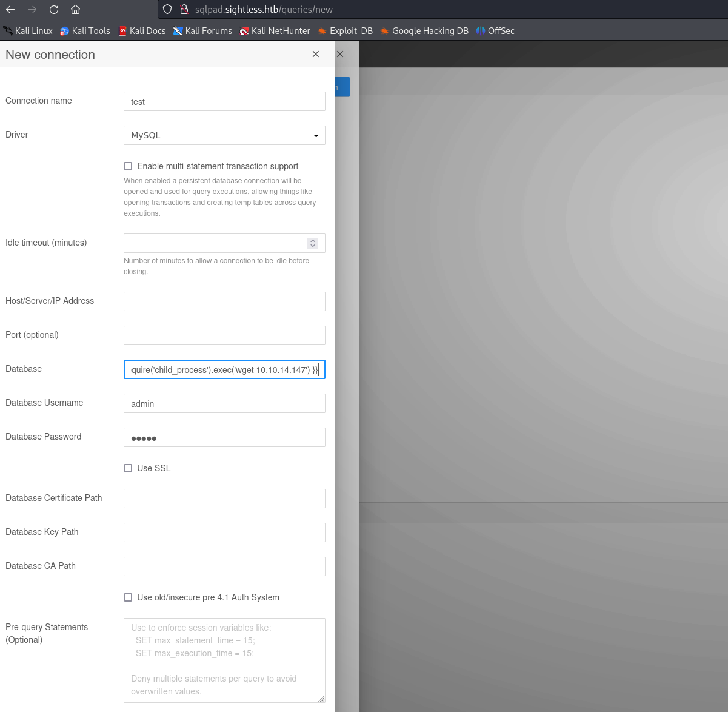Click the Host/Server/IP Address field
The width and height of the screenshot is (728, 712).
(224, 301)
